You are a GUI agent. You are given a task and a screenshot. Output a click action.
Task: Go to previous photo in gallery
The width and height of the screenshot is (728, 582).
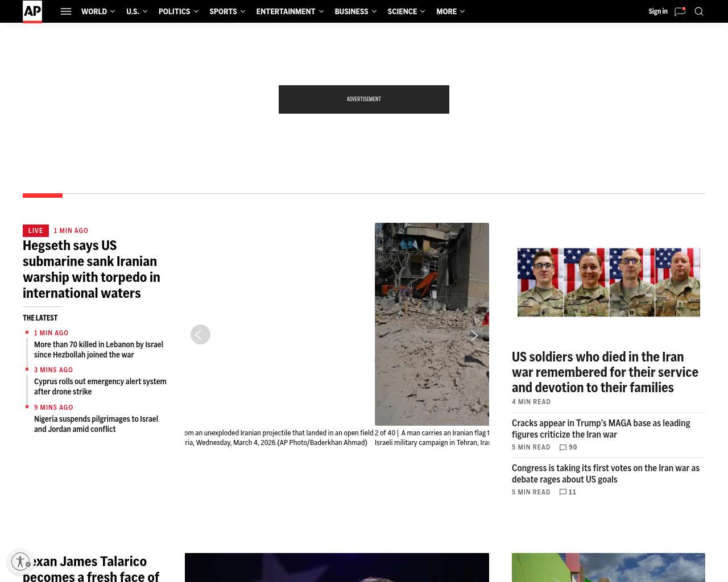200,334
